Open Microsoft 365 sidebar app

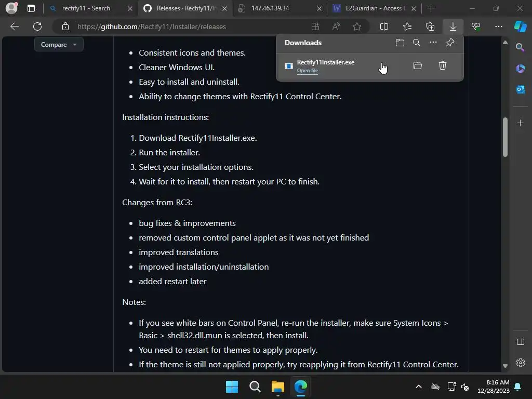[x=520, y=69]
